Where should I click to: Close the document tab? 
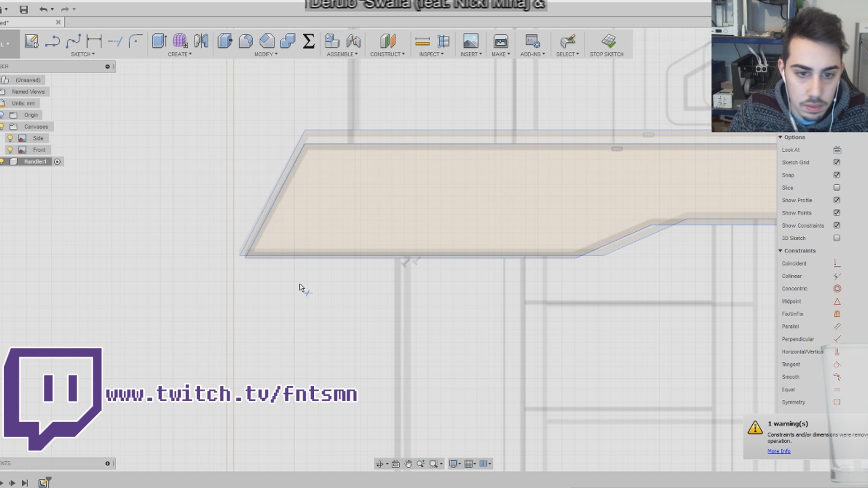58,22
